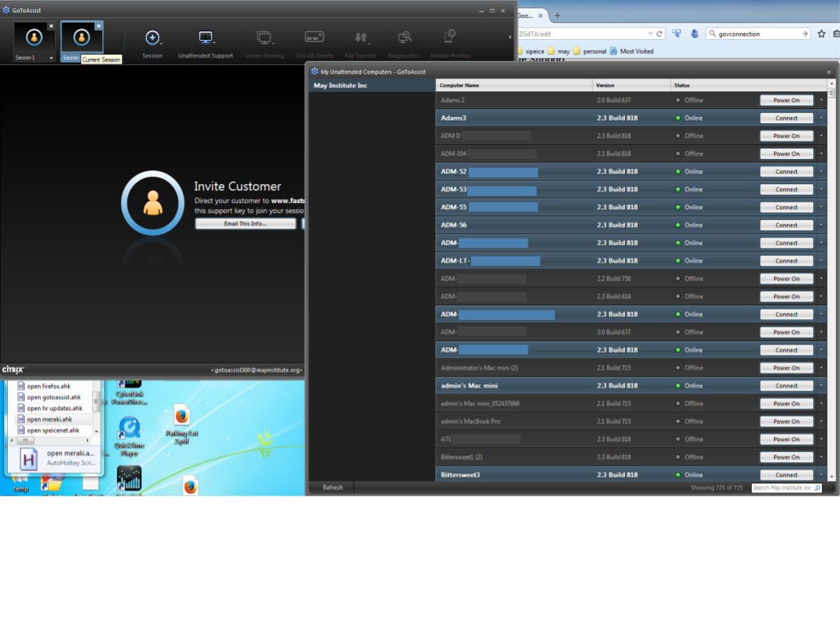Click the Refresh button in computer list
840x630 pixels.
pyautogui.click(x=332, y=488)
